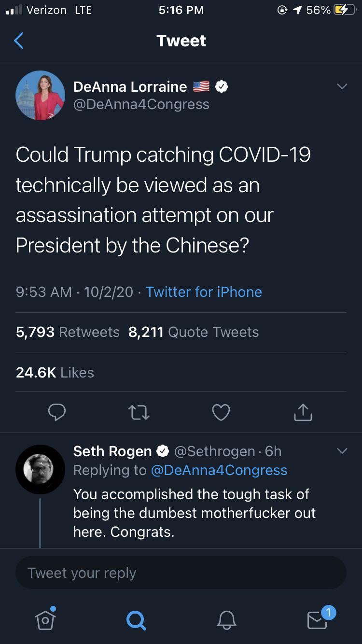Open Search with the magnifying glass icon
The height and width of the screenshot is (644, 362).
136,621
